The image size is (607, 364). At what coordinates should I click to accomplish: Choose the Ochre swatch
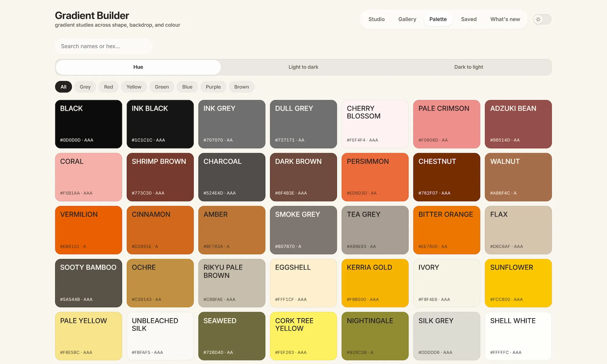pyautogui.click(x=160, y=283)
